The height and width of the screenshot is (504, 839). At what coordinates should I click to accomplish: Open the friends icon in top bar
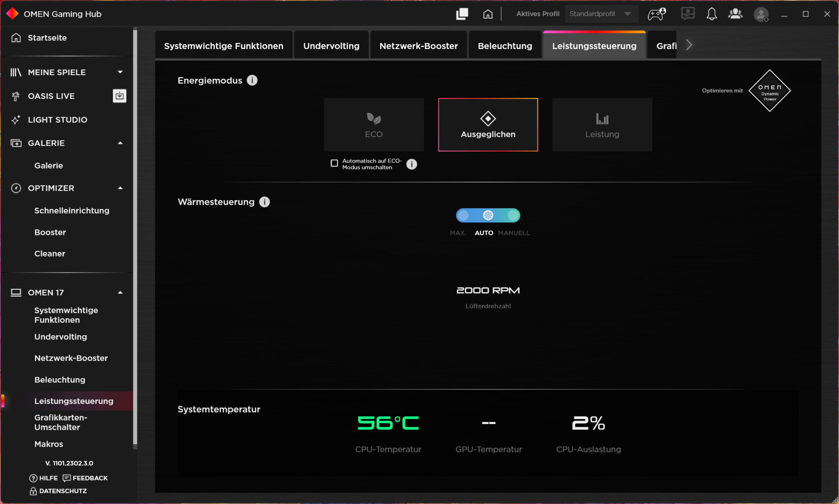[735, 14]
